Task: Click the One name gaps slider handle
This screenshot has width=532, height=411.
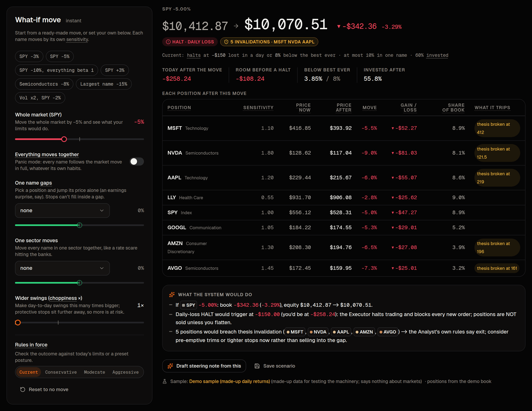Action: (79, 225)
